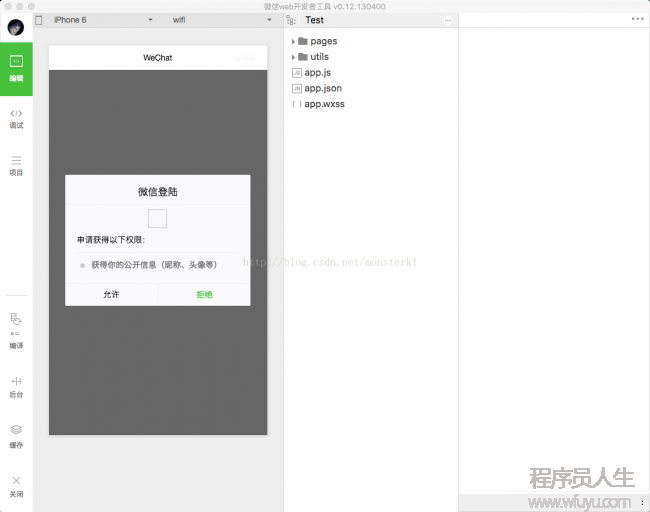The width and height of the screenshot is (650, 512).
Task: Open the 项目 (Project) sidebar tab
Action: click(x=16, y=166)
